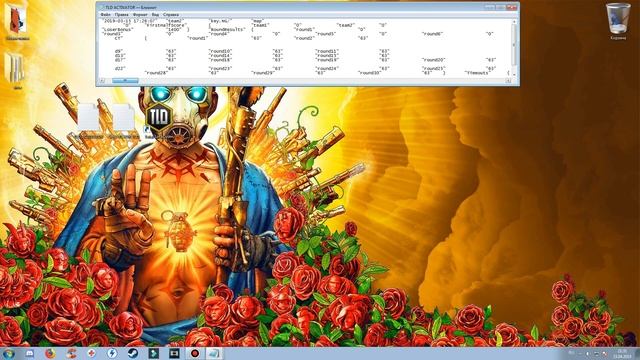Open the Файл menu in Notepad
Viewport: 640px width, 360px height.
(x=106, y=15)
